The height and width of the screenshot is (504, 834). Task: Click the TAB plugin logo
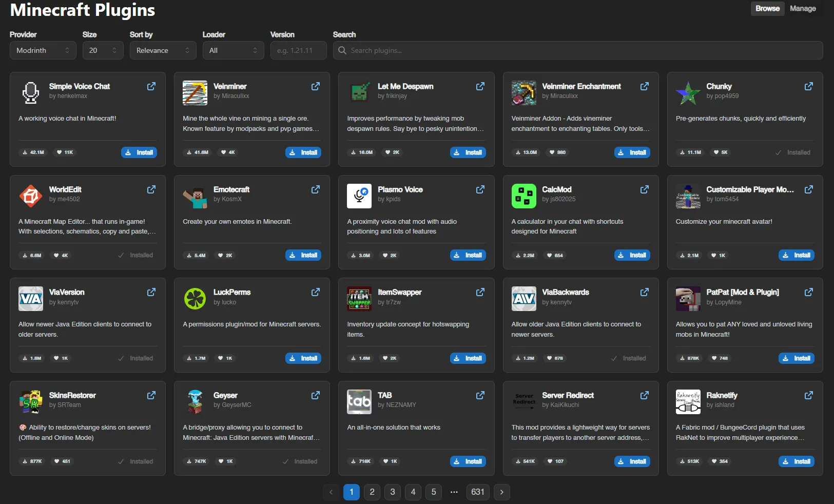click(x=359, y=402)
